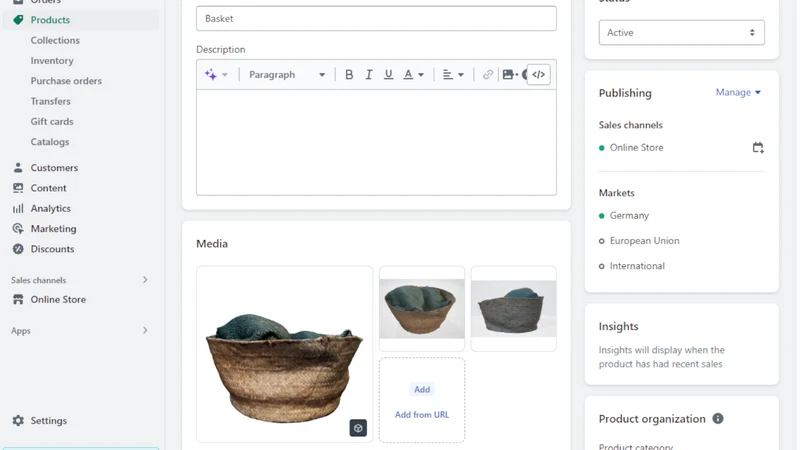This screenshot has width=800, height=450.
Task: Open the Discounts page
Action: (x=53, y=249)
